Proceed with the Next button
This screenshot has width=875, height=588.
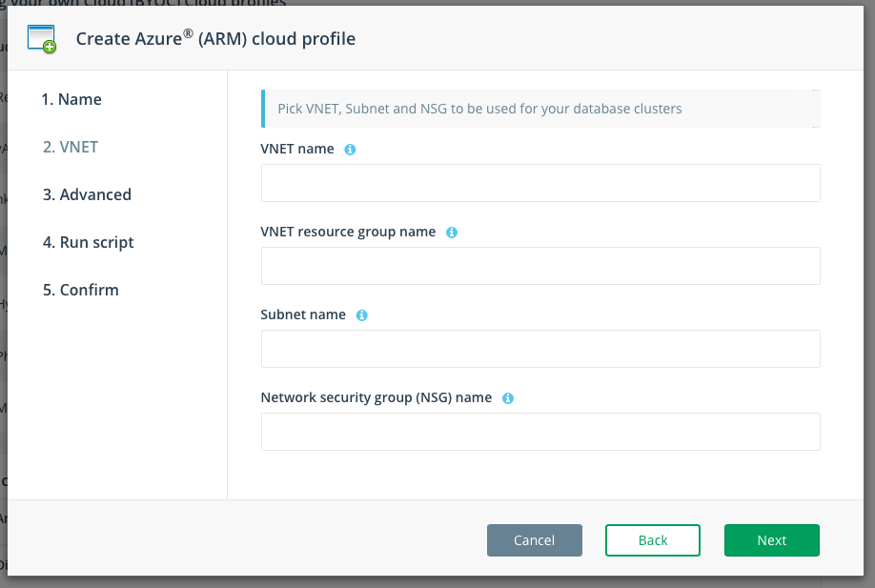772,540
